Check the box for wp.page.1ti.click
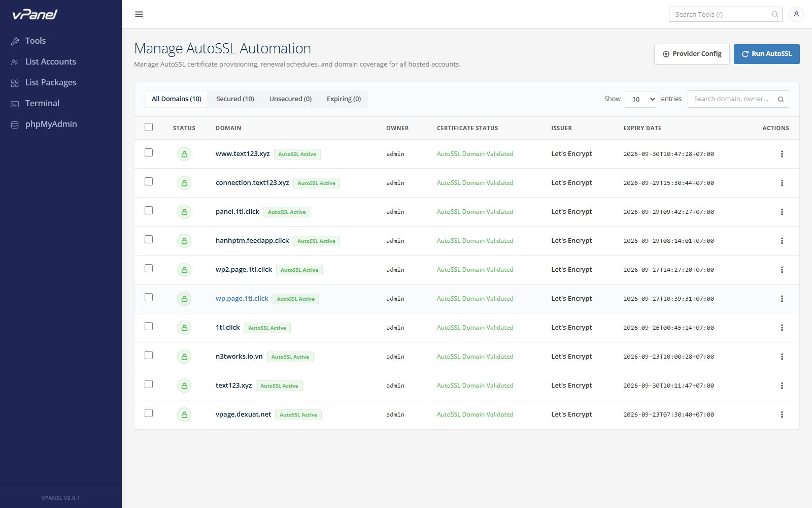 point(149,297)
